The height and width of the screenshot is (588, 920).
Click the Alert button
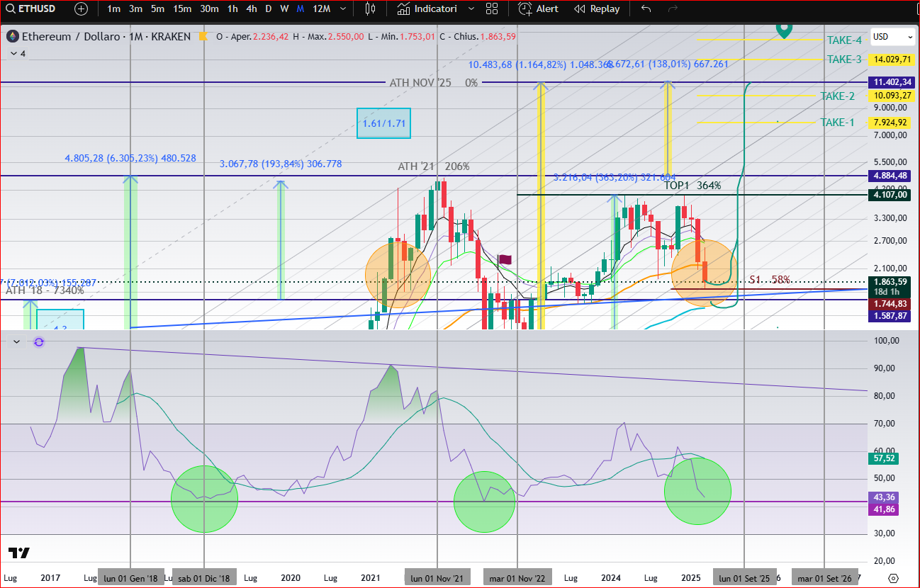click(539, 9)
